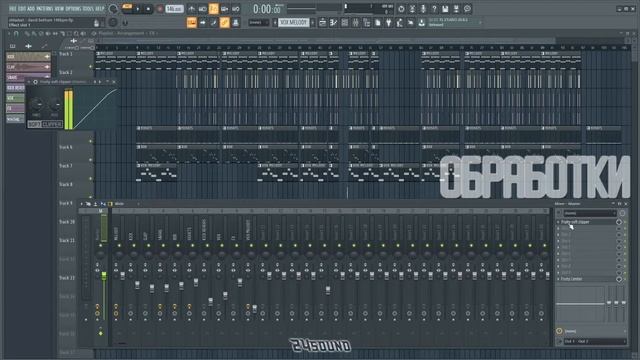Open the TOOLS menu
This screenshot has height=360, width=640.
[x=88, y=9]
